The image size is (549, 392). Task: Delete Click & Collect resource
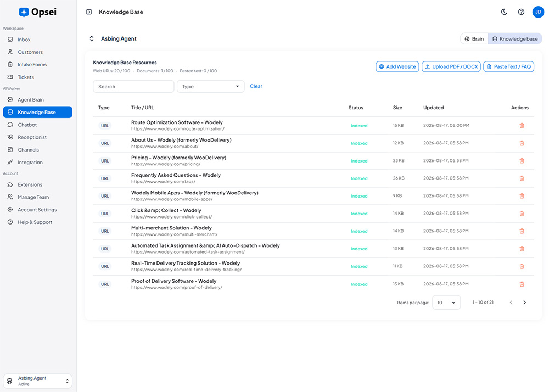tap(522, 214)
